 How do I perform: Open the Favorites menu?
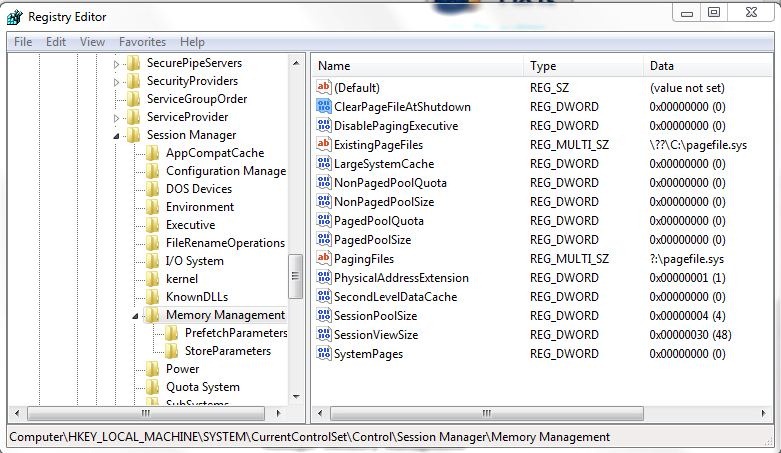[142, 42]
